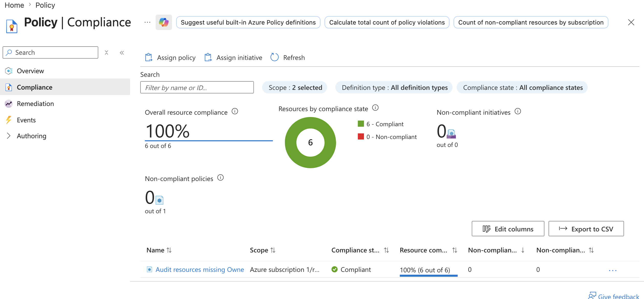Screen dimensions: 644x299
Task: Click the Filter by name or ID field
Action: [197, 88]
